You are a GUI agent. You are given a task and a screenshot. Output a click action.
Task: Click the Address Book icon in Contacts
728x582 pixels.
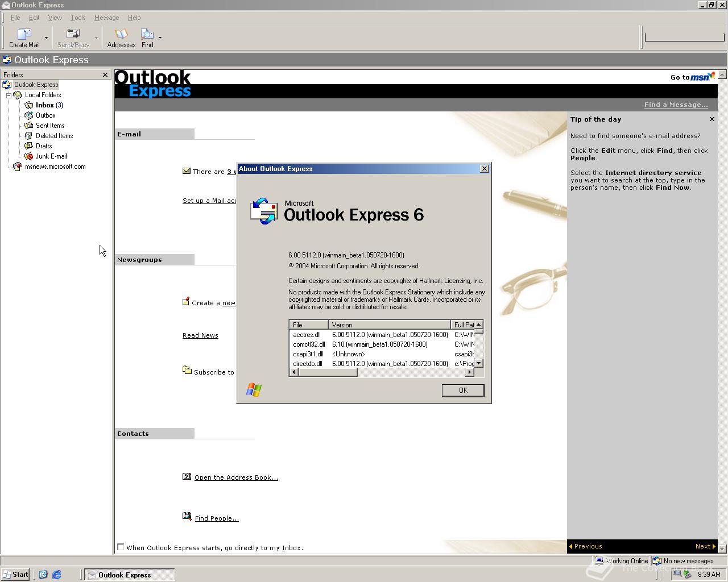click(187, 476)
